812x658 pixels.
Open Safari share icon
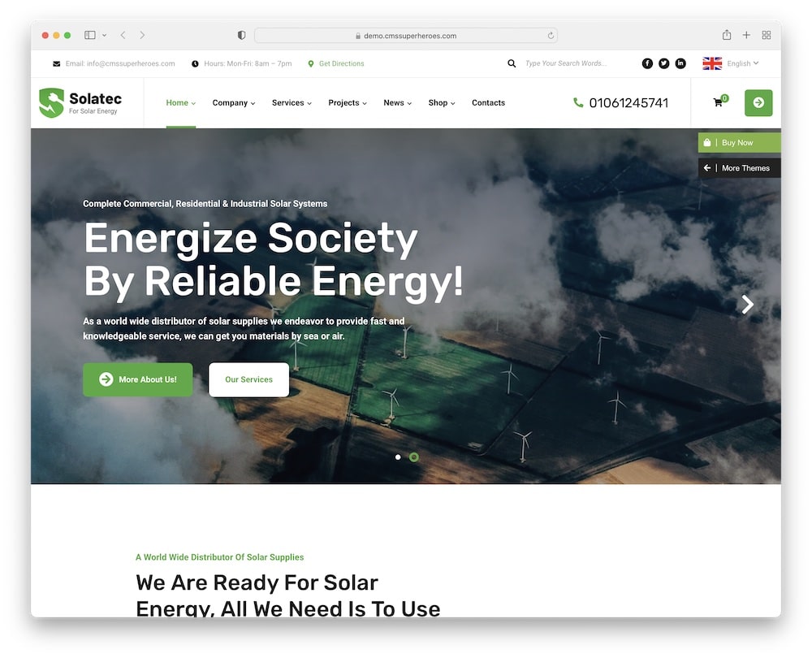727,35
